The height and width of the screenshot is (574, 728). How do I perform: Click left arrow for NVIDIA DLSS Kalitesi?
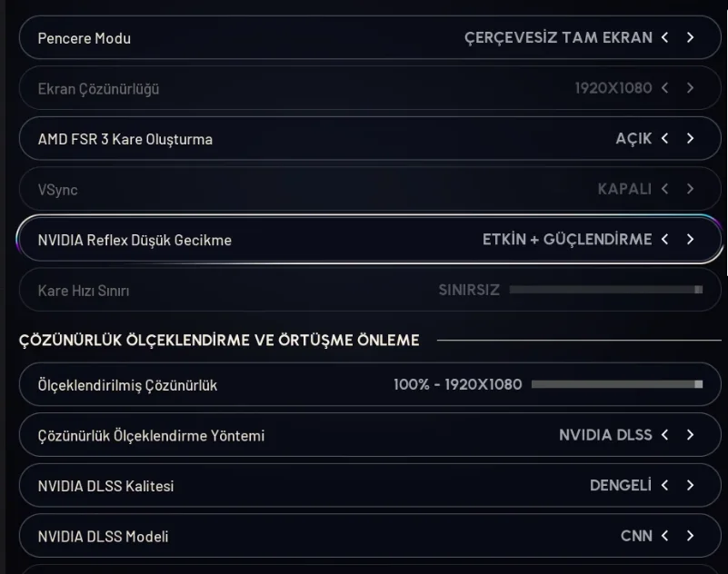(665, 486)
